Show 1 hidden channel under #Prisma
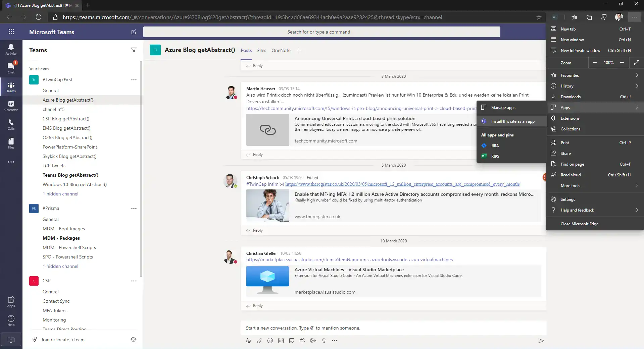644x349 pixels. (60, 266)
